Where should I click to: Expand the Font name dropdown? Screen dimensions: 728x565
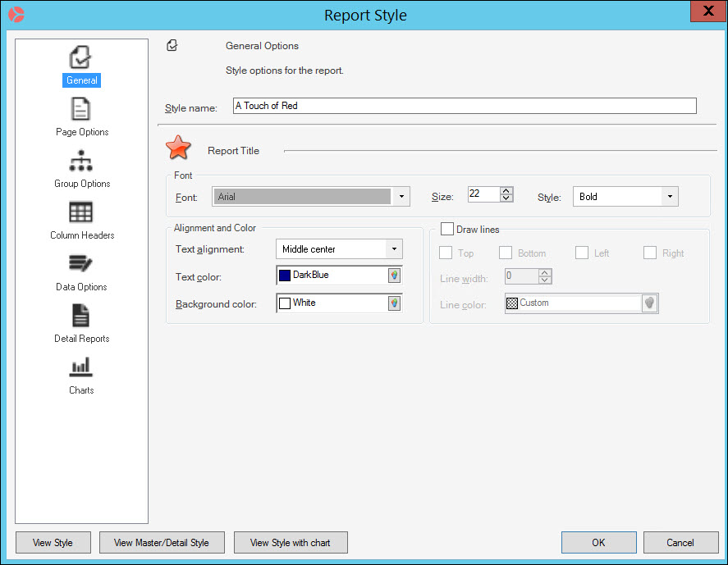click(x=401, y=196)
